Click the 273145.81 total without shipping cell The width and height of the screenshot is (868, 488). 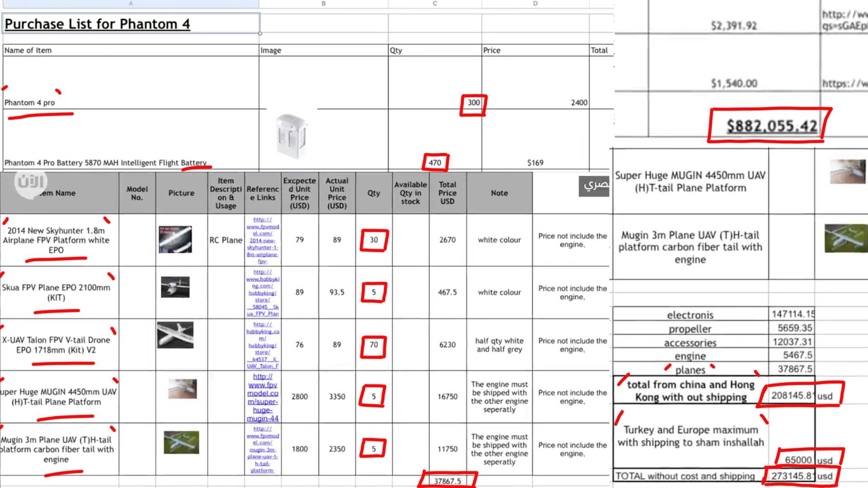coord(793,476)
